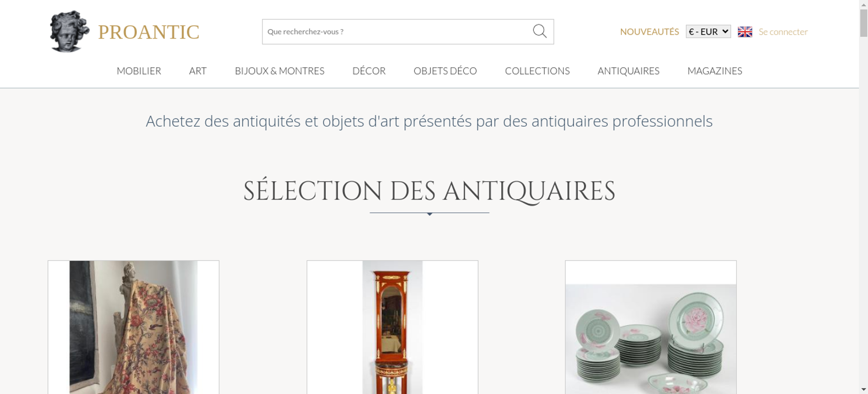Viewport: 868px width, 394px height.
Task: Open the tall mahogany mirror console thumbnail
Action: (392, 327)
